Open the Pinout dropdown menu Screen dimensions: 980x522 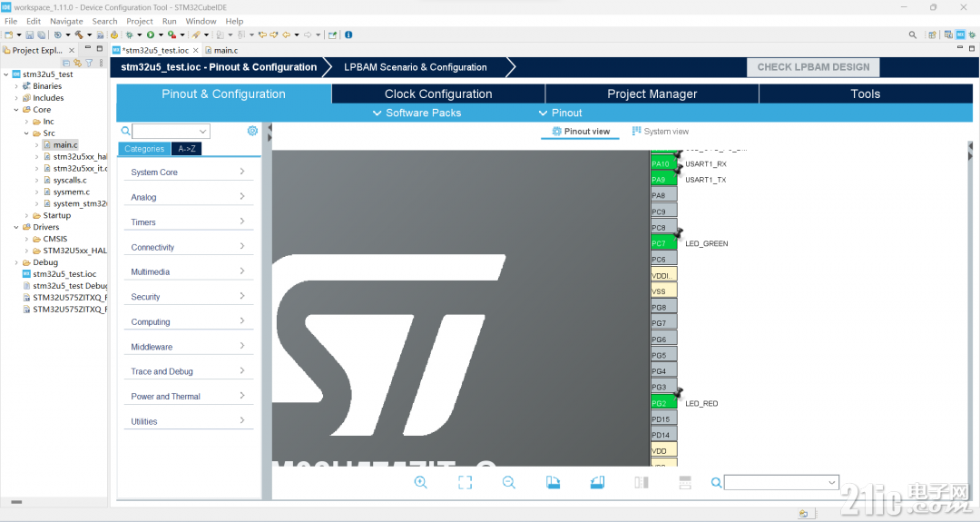click(560, 113)
